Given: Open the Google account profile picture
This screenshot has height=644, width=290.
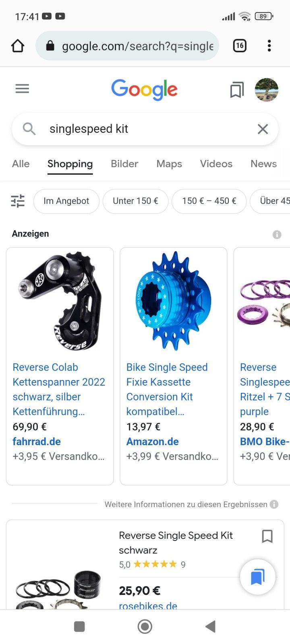Looking at the screenshot, I should (267, 90).
